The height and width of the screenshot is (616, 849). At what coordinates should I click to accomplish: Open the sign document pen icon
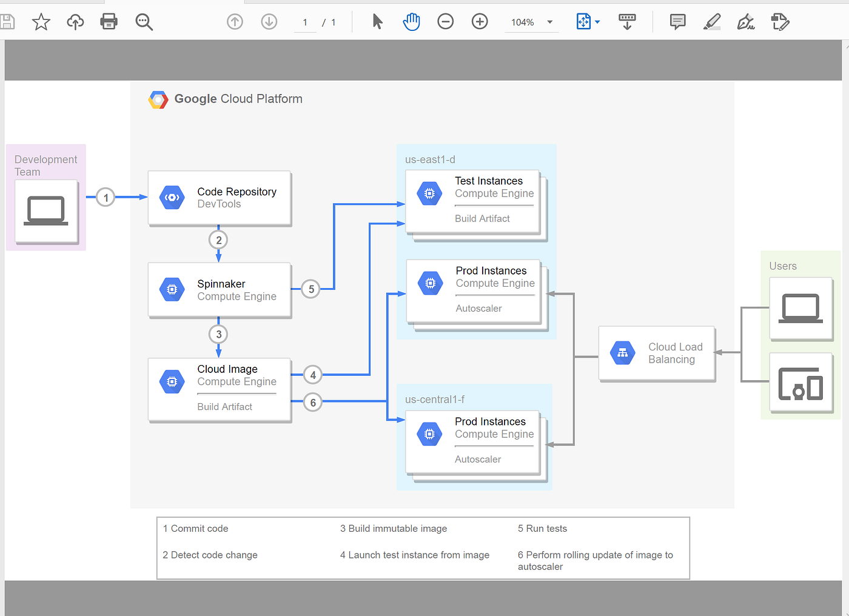746,22
